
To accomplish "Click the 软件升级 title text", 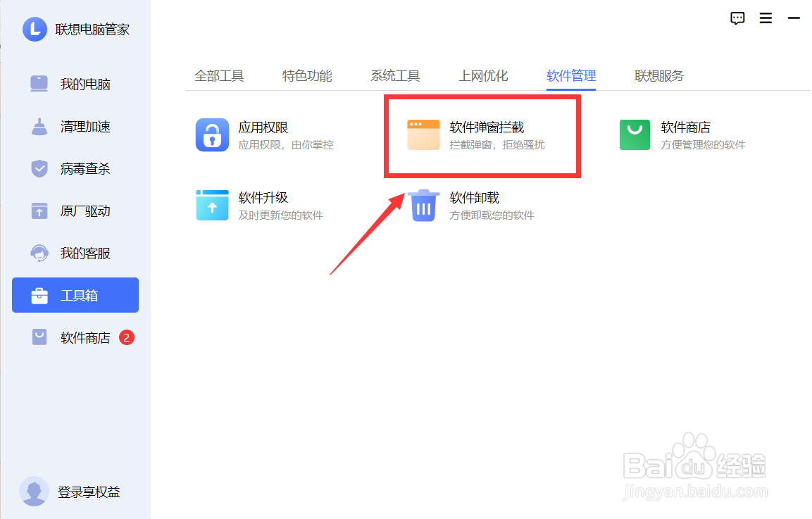I will click(263, 198).
